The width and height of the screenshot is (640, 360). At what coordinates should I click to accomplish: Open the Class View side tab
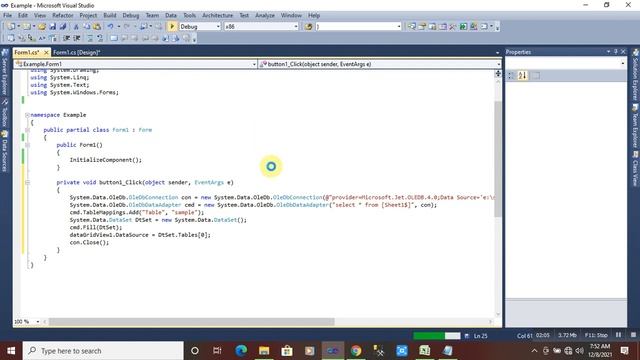(635, 169)
